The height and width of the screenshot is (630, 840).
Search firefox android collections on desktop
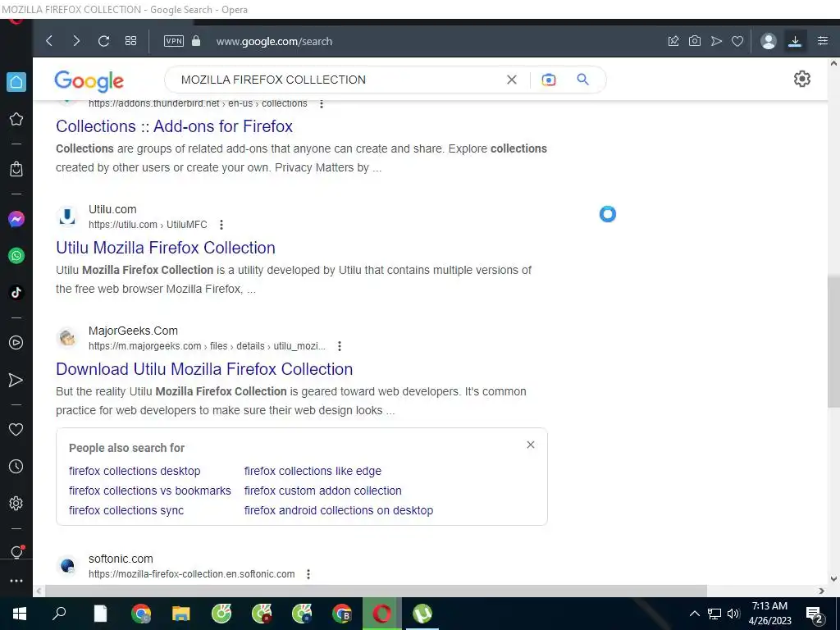pyautogui.click(x=339, y=510)
